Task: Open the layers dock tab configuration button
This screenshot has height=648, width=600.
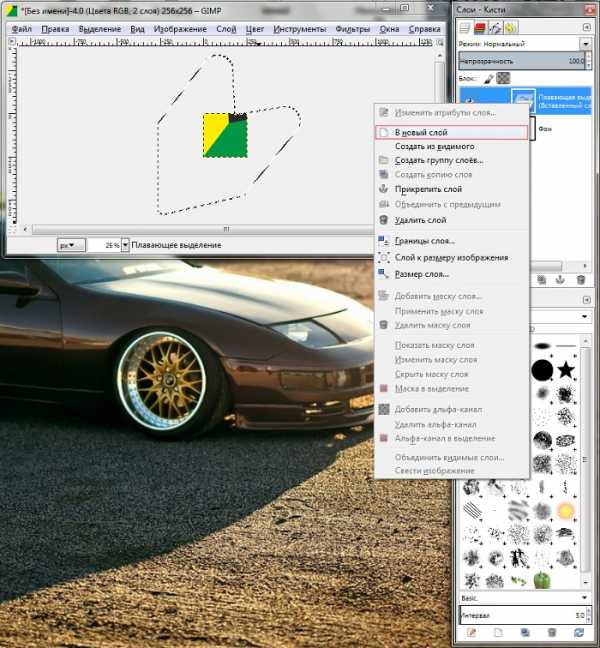Action: [x=586, y=27]
